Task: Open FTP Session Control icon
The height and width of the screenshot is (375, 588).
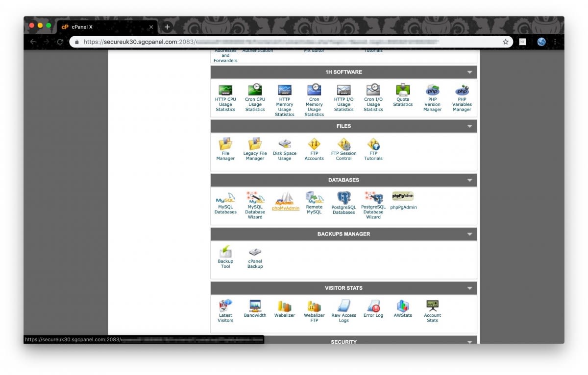Action: pos(344,144)
